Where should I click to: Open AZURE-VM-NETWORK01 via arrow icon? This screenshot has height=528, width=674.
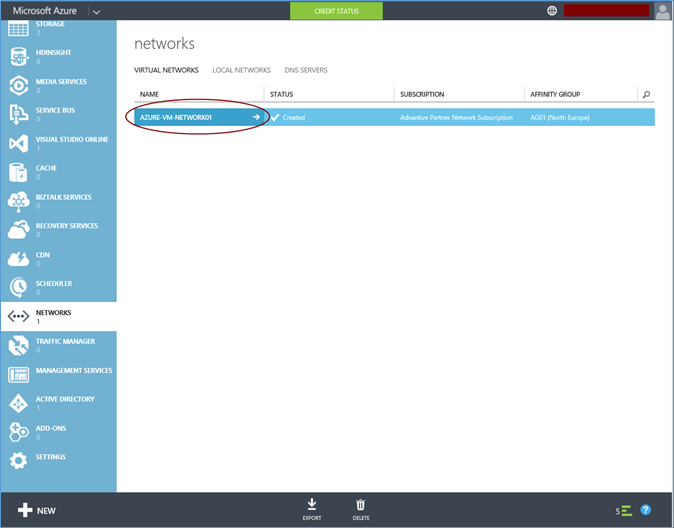tap(256, 117)
